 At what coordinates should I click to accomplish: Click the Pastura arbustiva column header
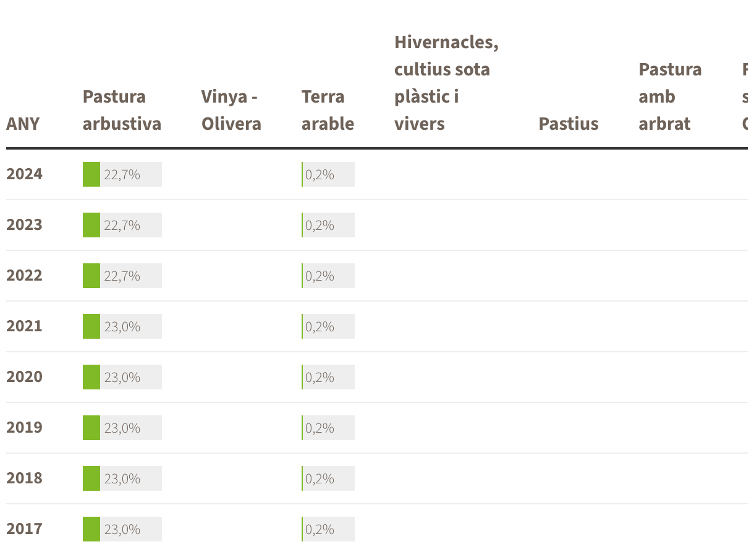(x=122, y=110)
